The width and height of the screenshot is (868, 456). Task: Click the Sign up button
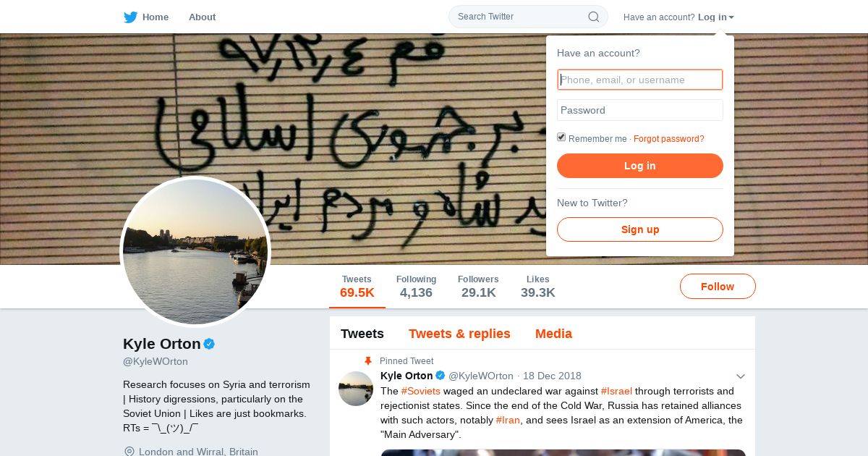tap(640, 229)
